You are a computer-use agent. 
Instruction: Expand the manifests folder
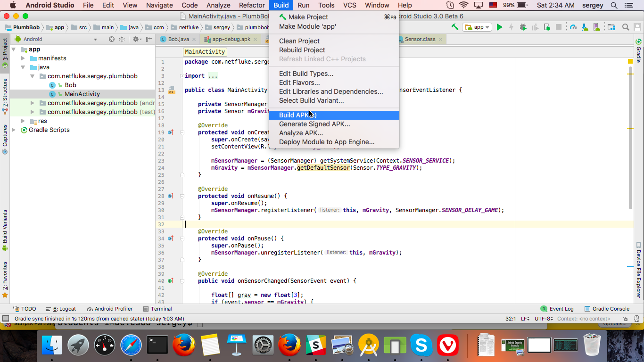tap(23, 58)
